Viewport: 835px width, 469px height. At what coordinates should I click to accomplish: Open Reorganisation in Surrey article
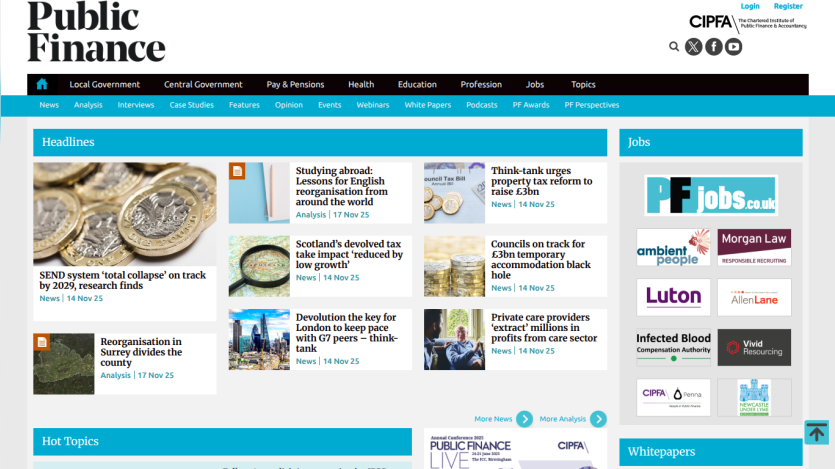(141, 352)
